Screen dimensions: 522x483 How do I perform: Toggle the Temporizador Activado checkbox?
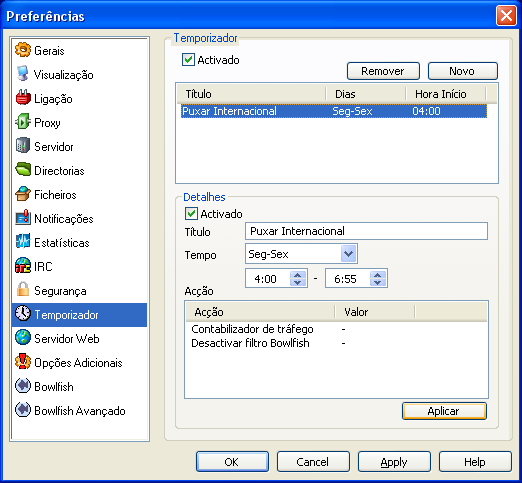[x=188, y=60]
